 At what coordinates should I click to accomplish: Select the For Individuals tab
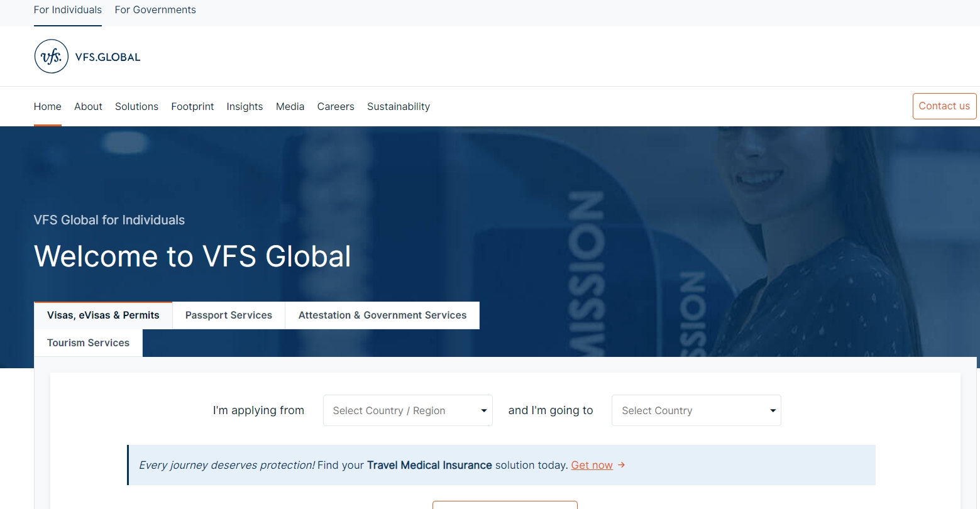67,10
